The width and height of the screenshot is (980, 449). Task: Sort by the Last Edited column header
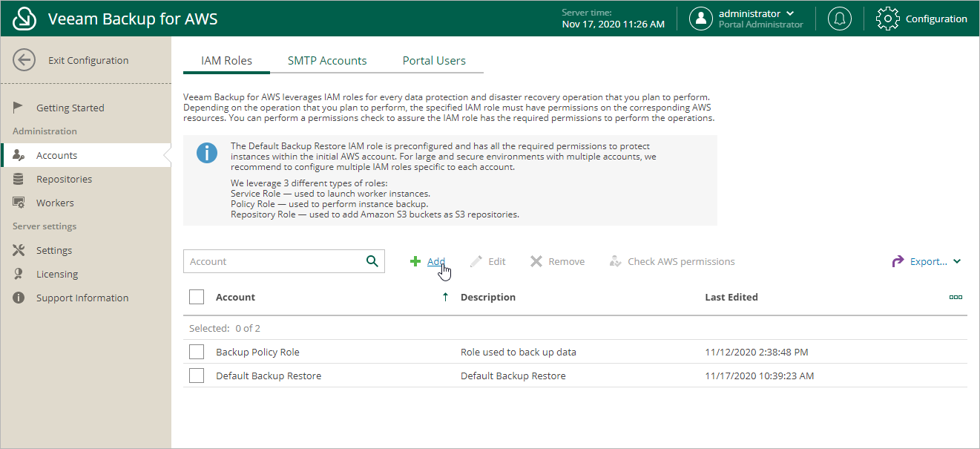pos(731,297)
